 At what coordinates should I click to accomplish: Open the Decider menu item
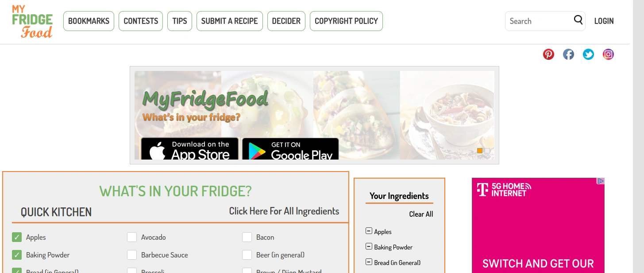pos(286,21)
